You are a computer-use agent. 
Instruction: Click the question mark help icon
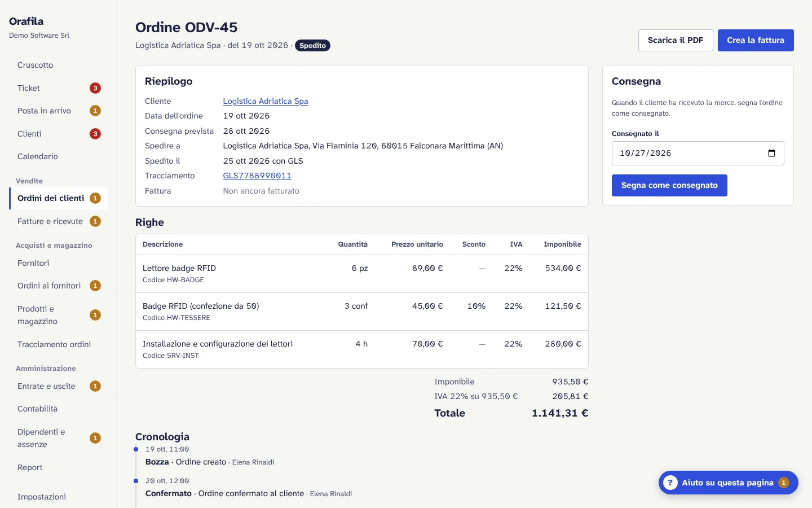(670, 483)
